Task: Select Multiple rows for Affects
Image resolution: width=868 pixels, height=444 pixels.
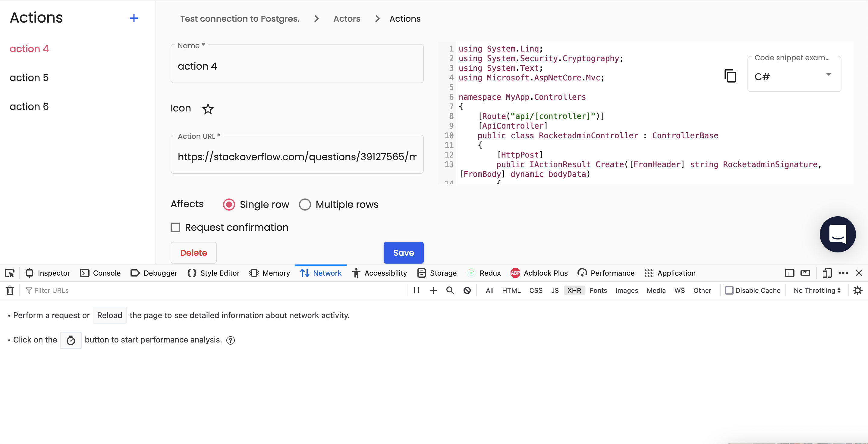Action: coord(305,205)
